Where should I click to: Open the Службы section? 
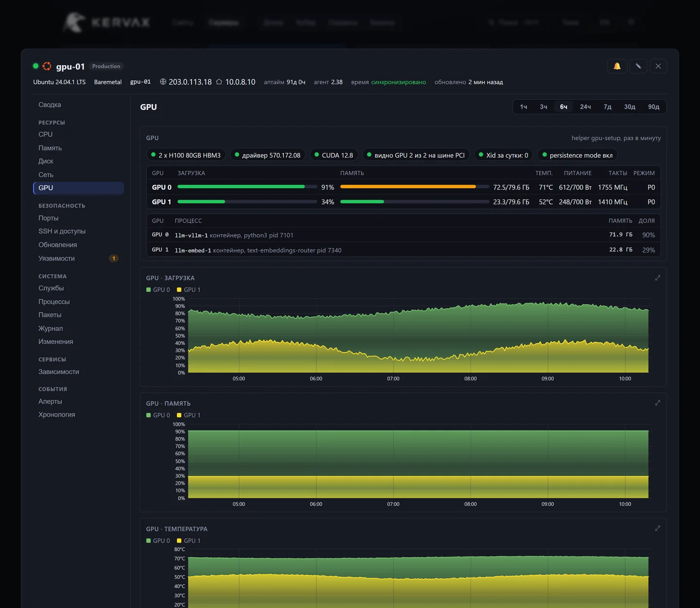pyautogui.click(x=79, y=288)
